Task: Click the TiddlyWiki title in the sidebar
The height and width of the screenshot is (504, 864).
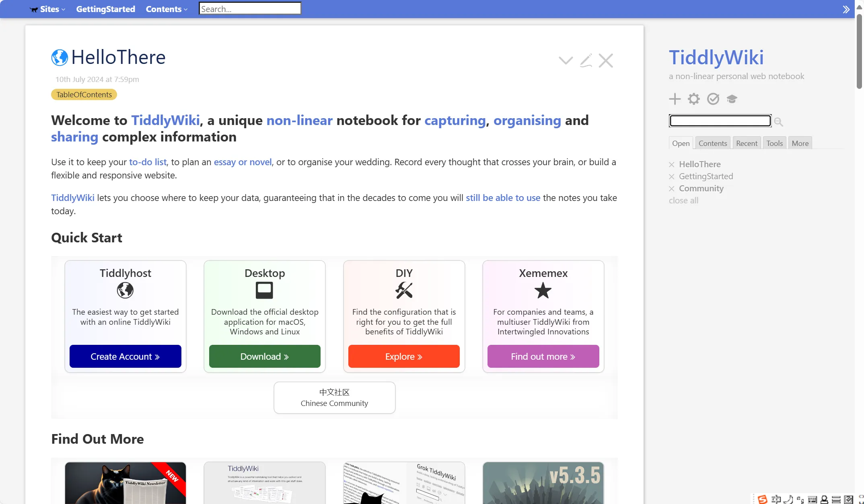Action: click(716, 57)
